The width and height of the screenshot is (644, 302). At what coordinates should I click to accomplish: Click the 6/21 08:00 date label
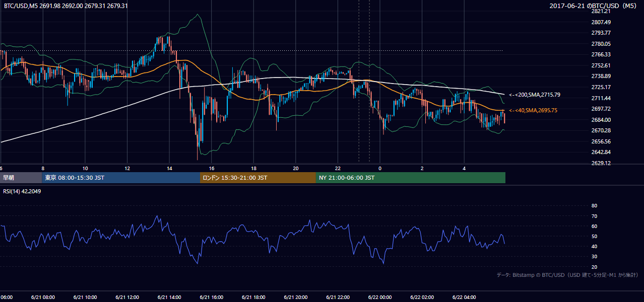point(43,297)
